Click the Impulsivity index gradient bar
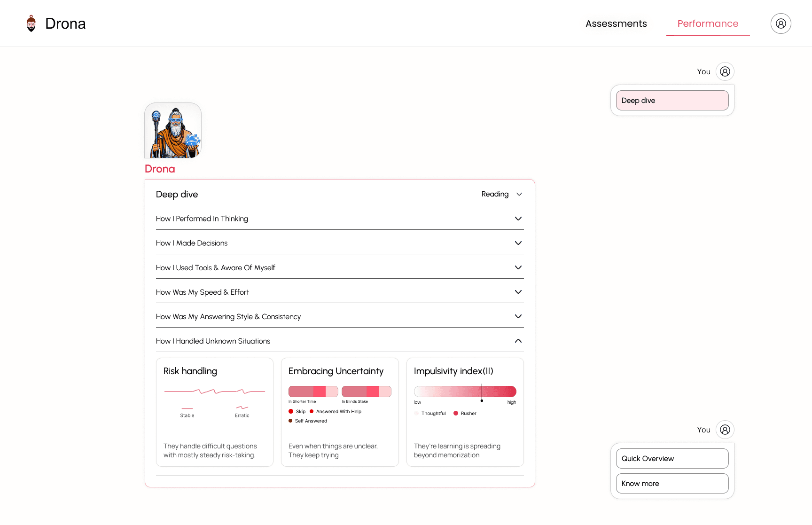 (465, 392)
